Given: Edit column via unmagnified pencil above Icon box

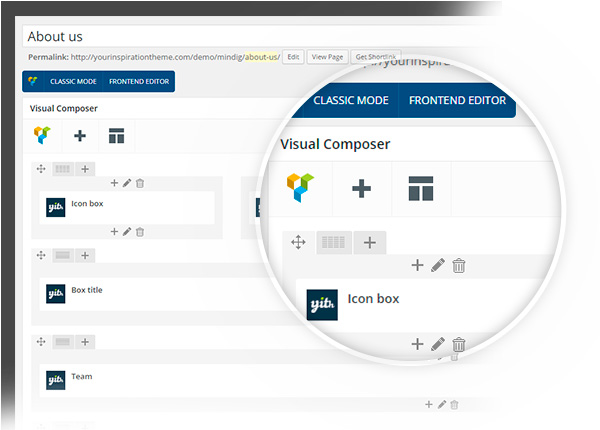Looking at the screenshot, I should coord(127,183).
